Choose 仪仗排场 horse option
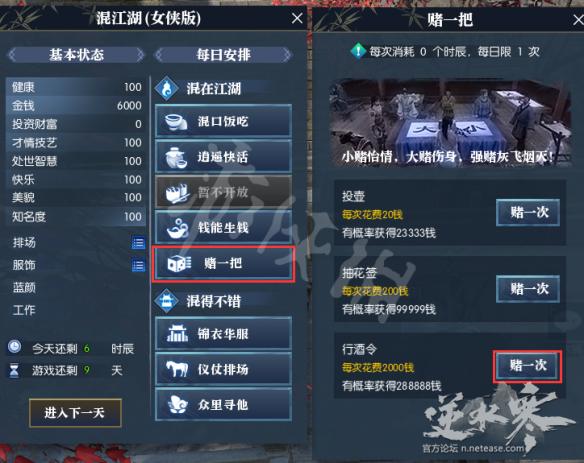The image size is (584, 463). click(223, 369)
